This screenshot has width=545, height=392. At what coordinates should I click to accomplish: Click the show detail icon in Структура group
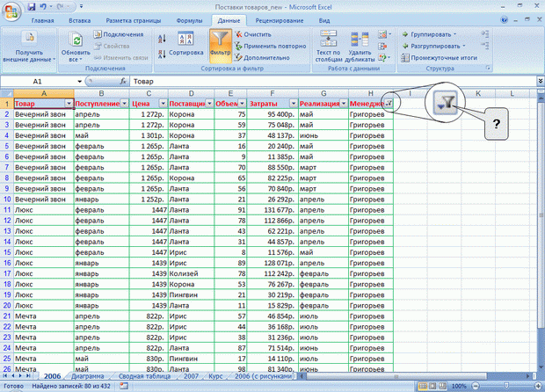tap(485, 33)
